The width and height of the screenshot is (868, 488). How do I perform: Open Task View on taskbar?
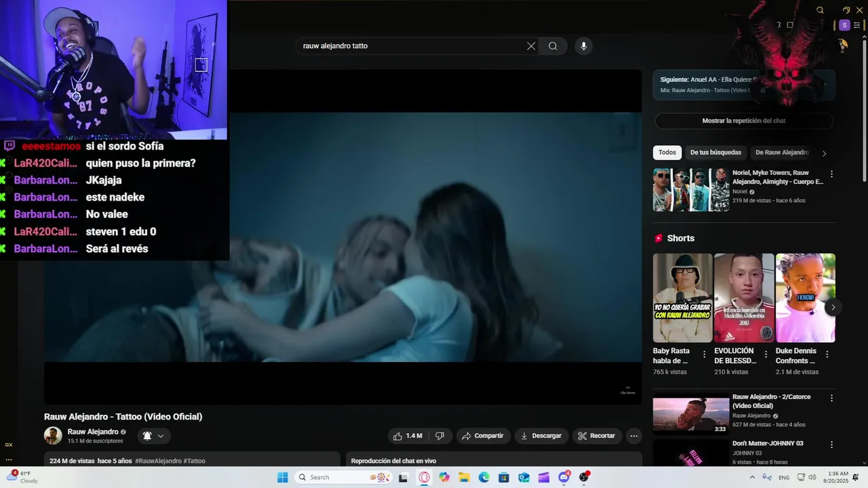403,477
